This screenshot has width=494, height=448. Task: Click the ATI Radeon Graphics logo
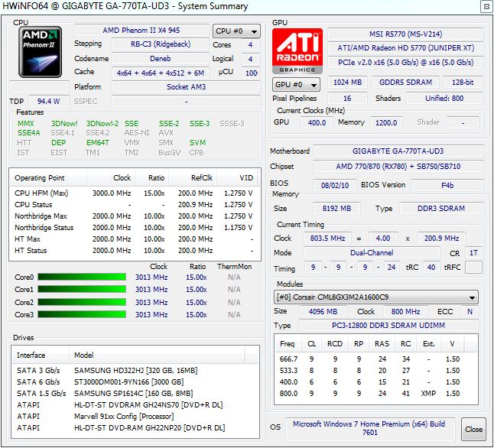coord(297,51)
